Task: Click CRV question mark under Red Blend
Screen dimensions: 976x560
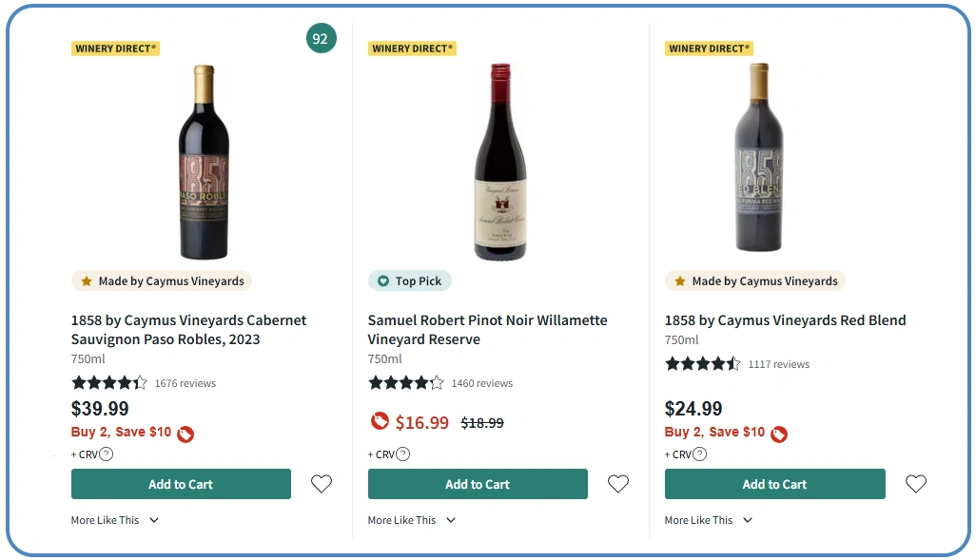Action: [700, 454]
